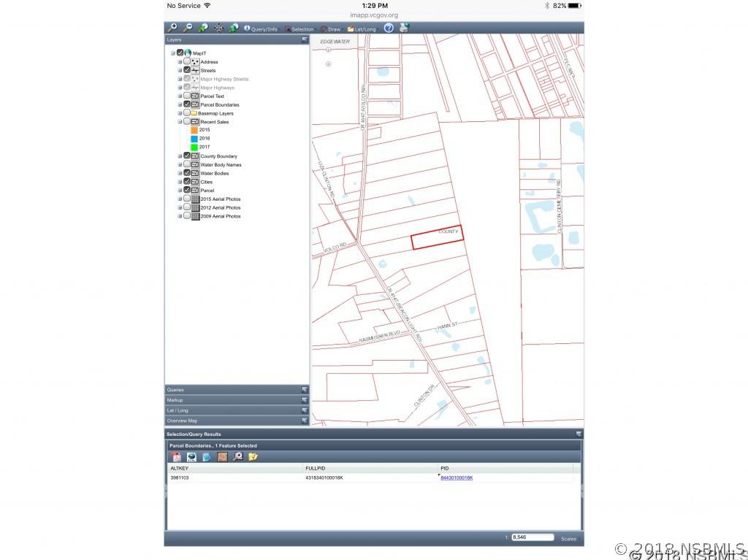The height and width of the screenshot is (560, 748).
Task: Export results to PDF icon
Action: (176, 457)
